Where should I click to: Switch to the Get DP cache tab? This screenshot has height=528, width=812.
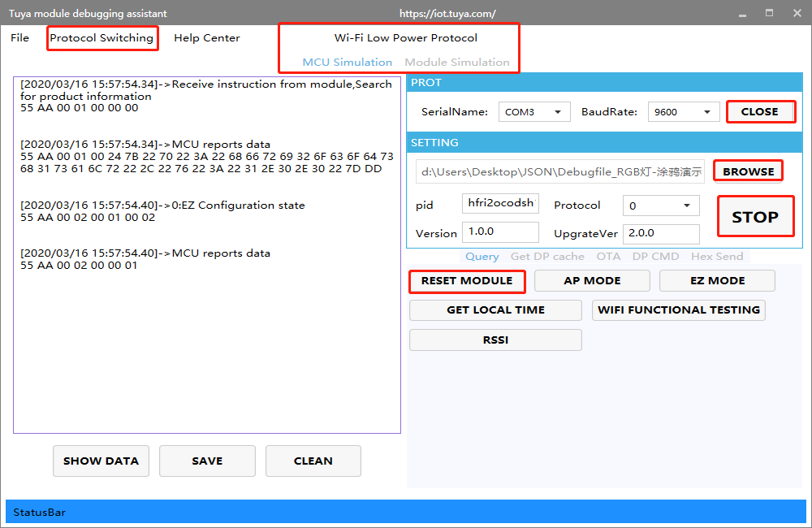547,257
